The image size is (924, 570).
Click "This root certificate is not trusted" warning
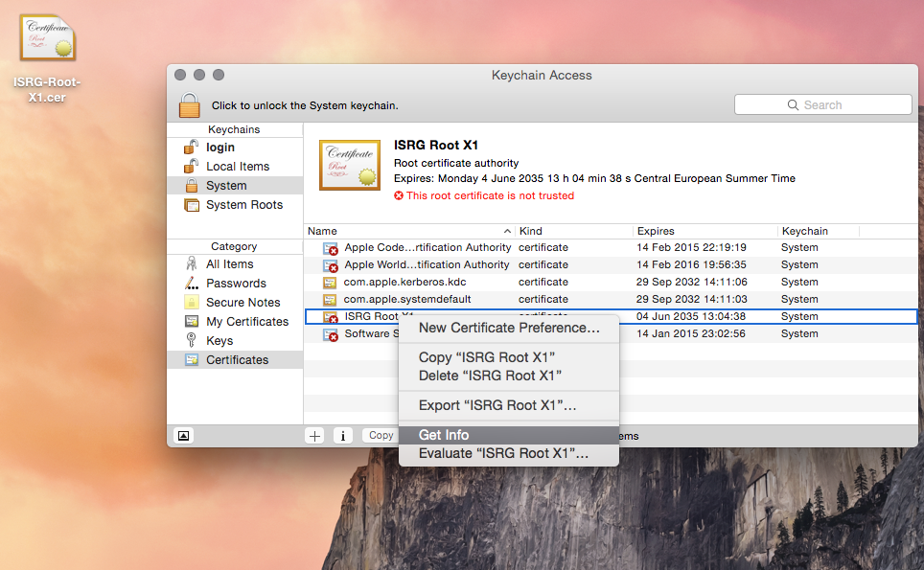(x=490, y=195)
